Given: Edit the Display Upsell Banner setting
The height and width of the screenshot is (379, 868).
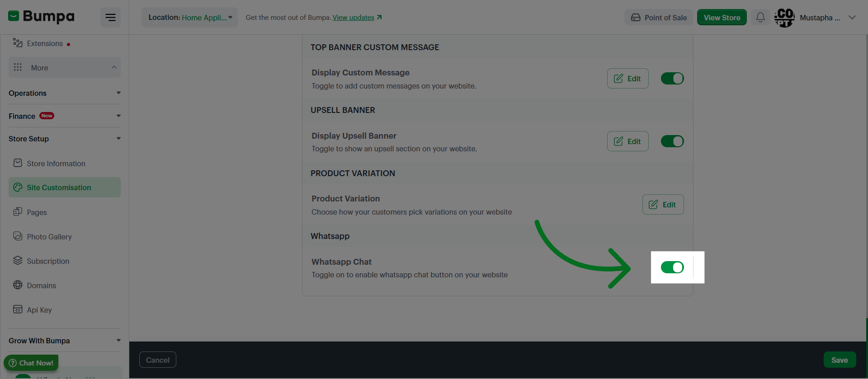Looking at the screenshot, I should coord(627,141).
